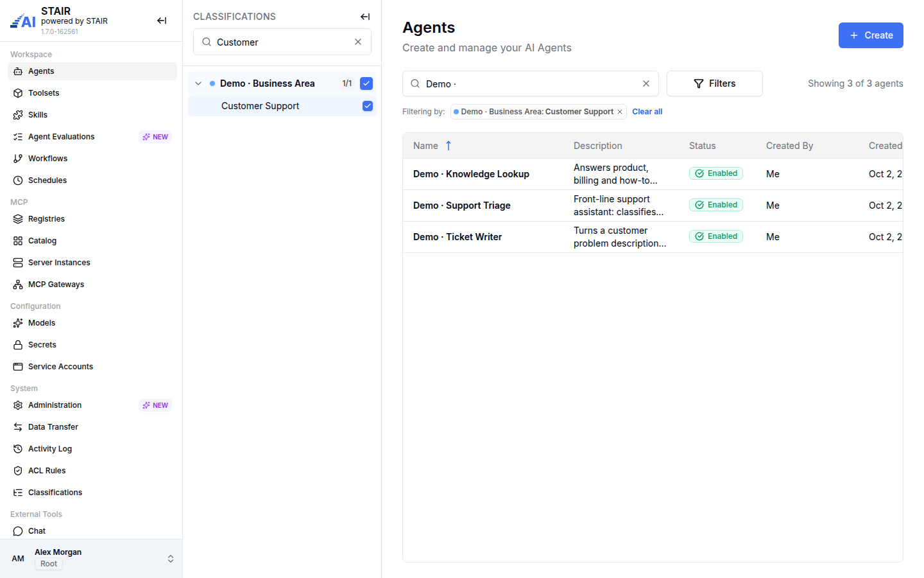Image resolution: width=924 pixels, height=578 pixels.
Task: Select the Customer Support tree item
Action: 282,106
